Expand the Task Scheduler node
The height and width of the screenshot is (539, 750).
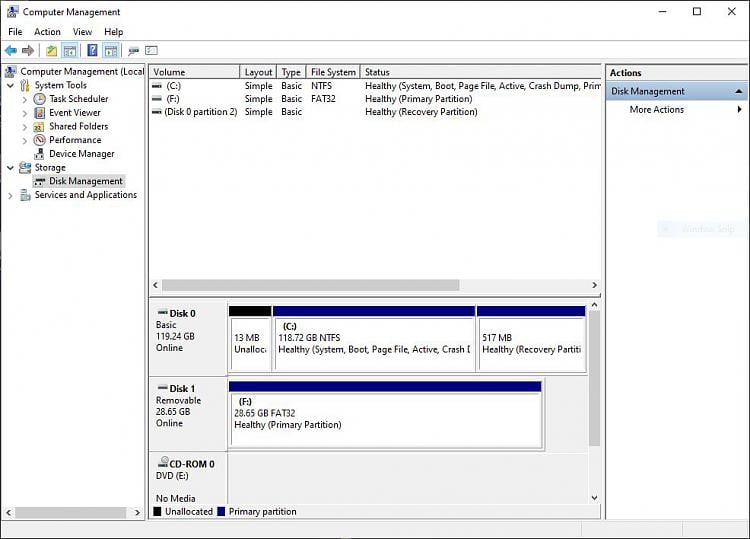tap(25, 99)
